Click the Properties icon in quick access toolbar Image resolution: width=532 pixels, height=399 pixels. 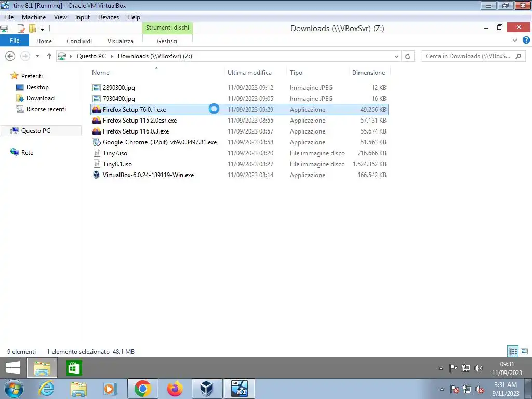click(x=21, y=29)
